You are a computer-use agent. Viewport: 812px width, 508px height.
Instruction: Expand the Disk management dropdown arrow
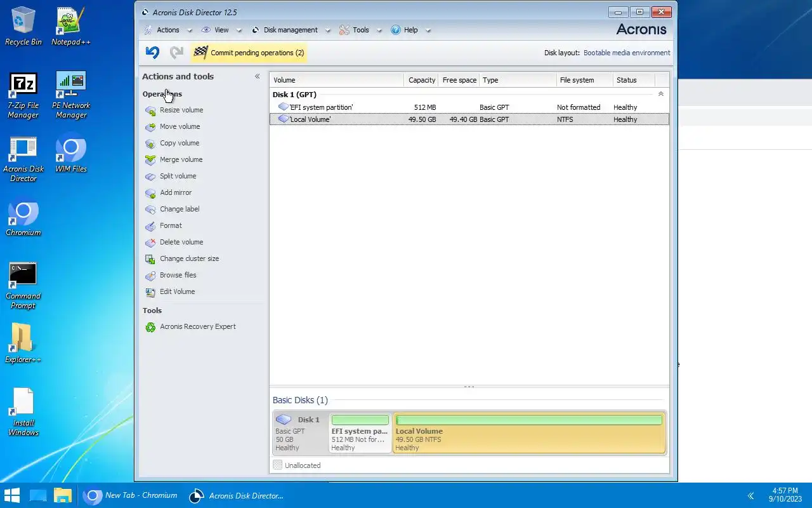click(328, 30)
